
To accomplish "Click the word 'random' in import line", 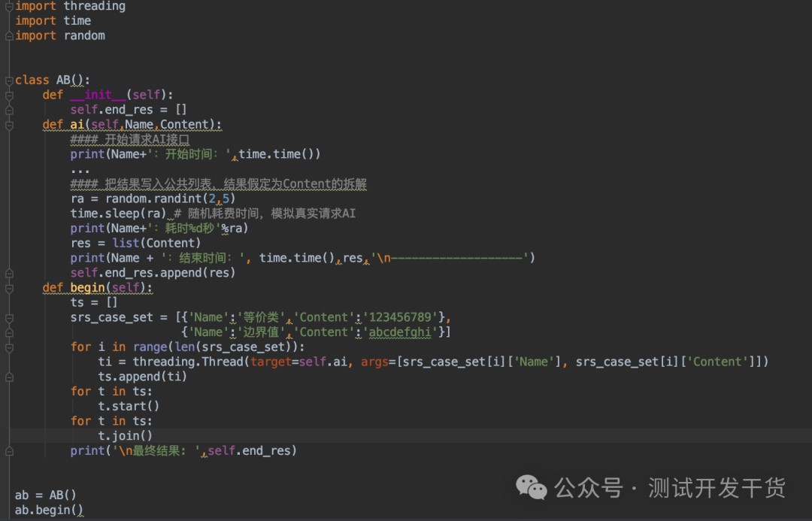I will 84,36.
